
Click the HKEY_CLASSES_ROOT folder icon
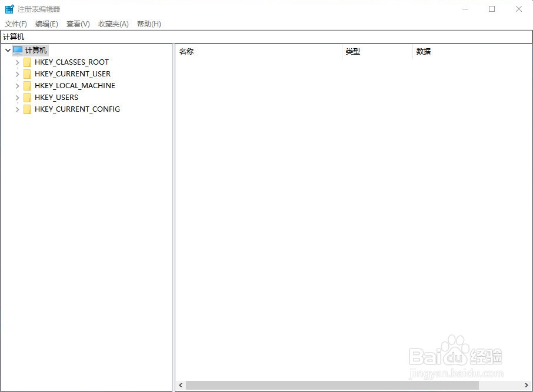28,62
